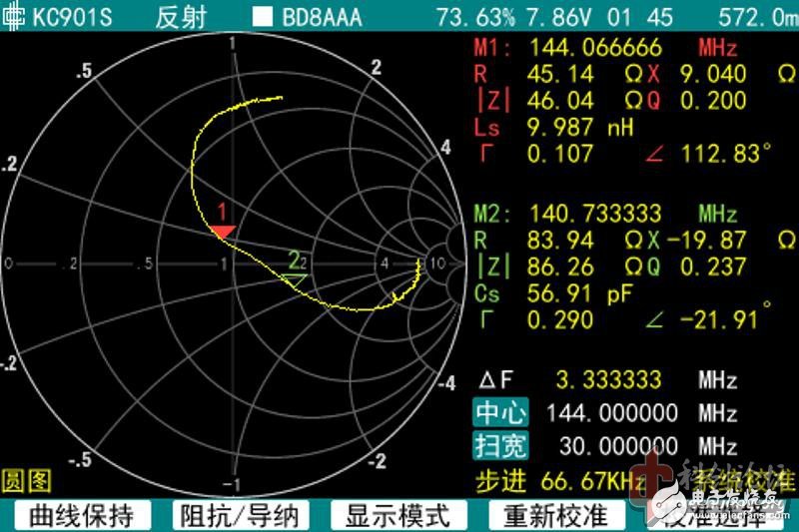Click the KC901S device logo icon
The image size is (799, 532).
tap(14, 16)
